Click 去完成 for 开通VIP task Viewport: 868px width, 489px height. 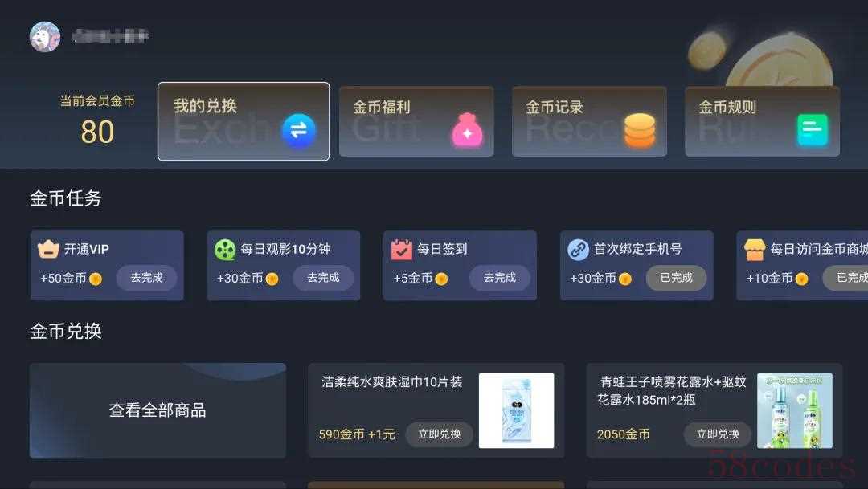tap(147, 278)
